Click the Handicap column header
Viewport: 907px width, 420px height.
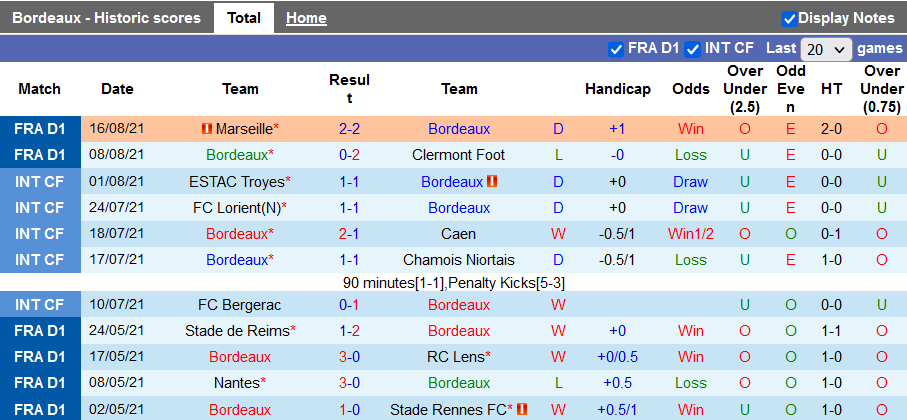tap(618, 89)
